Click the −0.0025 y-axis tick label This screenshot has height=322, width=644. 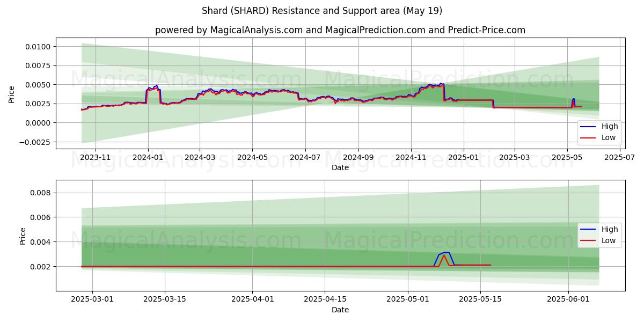(x=35, y=142)
